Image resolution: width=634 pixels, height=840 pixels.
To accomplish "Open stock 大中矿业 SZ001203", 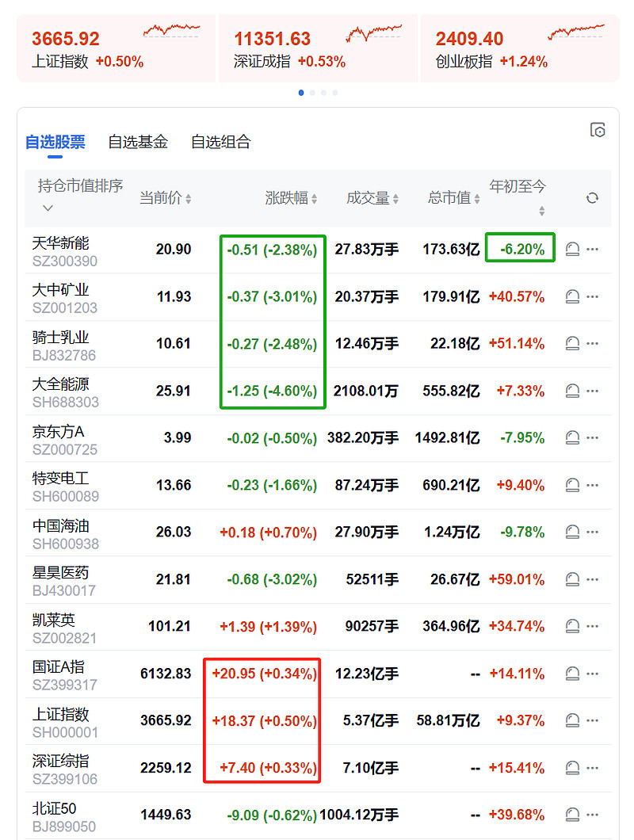I will point(65,299).
